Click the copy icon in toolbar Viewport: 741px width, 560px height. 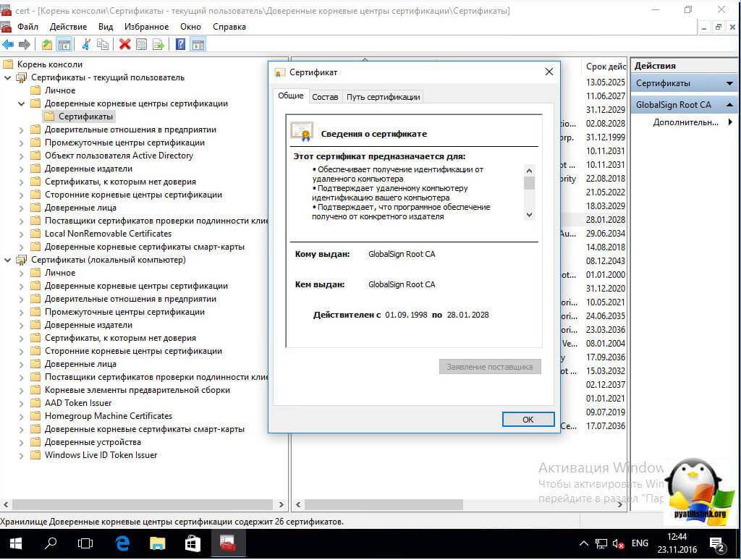pos(103,44)
